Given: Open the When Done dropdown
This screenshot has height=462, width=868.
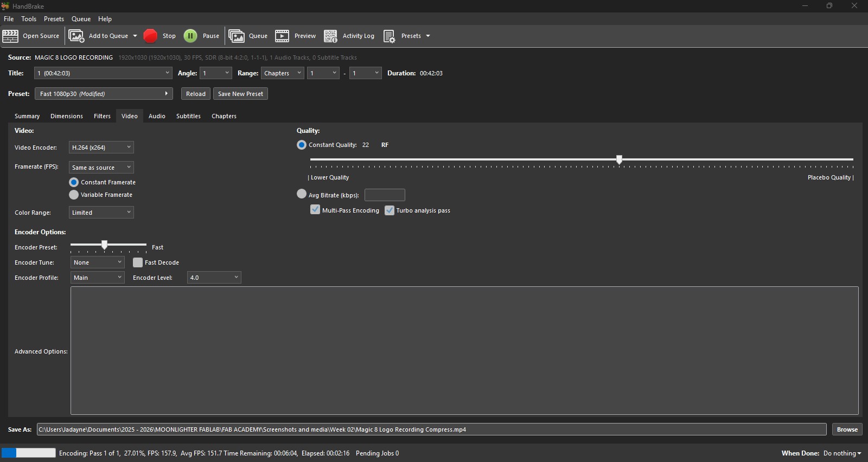Looking at the screenshot, I should [843, 453].
